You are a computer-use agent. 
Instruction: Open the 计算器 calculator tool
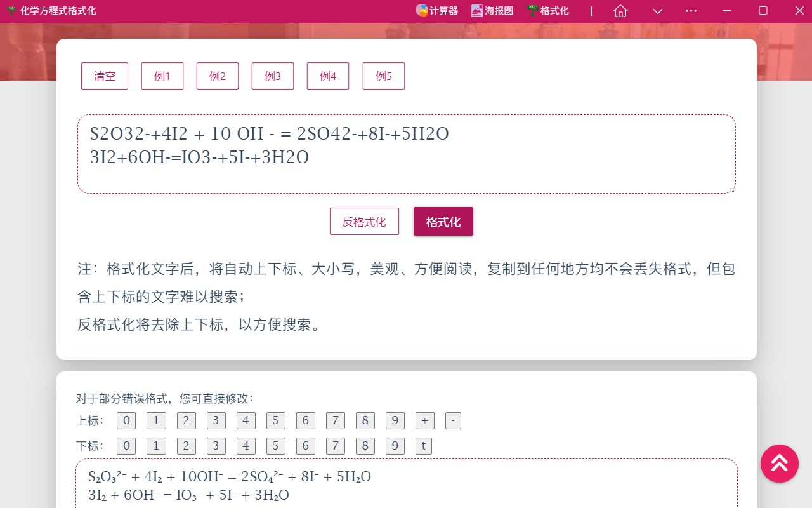coord(436,11)
